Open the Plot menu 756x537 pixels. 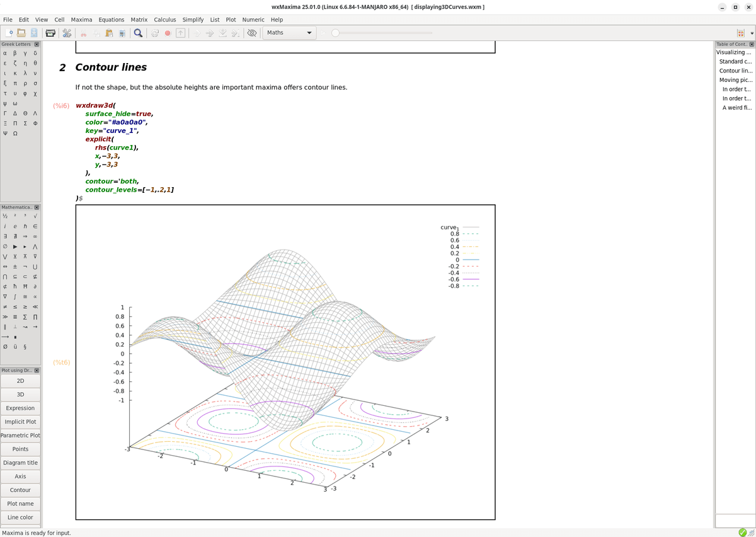pos(231,20)
